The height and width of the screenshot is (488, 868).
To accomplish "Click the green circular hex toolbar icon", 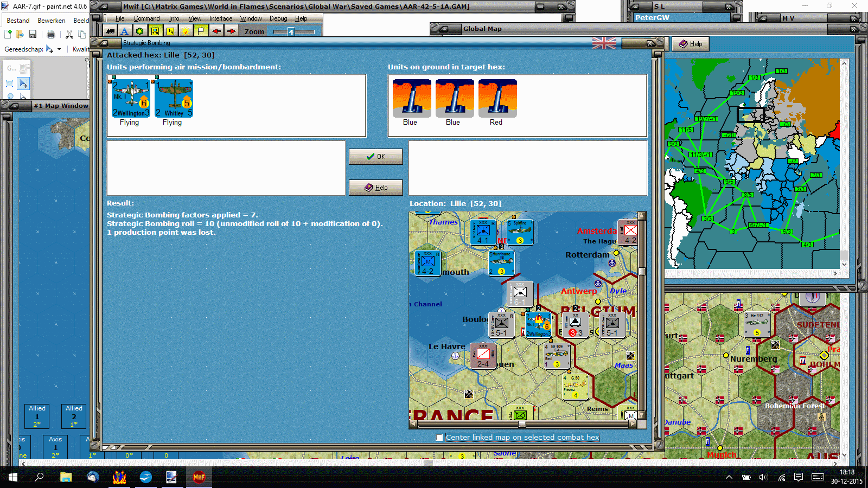I will pos(140,31).
